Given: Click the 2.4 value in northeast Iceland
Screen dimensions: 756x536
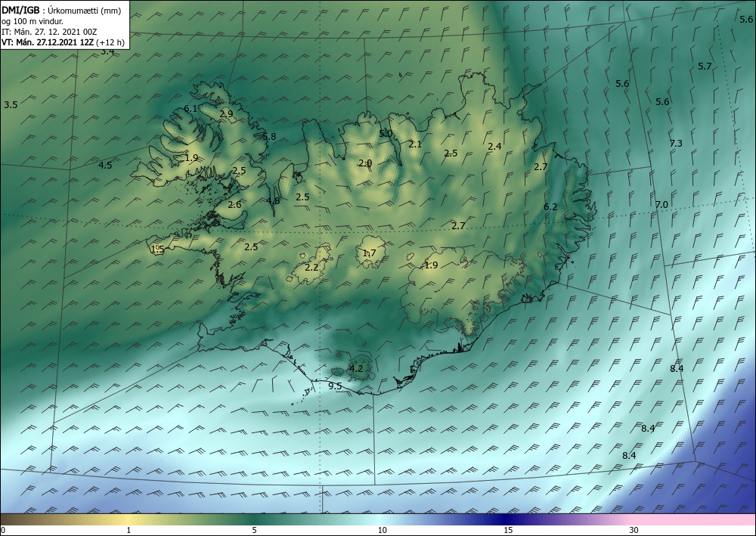Looking at the screenshot, I should [494, 146].
